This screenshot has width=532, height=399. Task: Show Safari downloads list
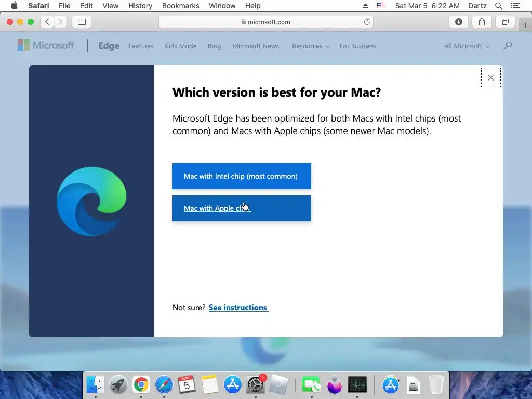(x=458, y=22)
